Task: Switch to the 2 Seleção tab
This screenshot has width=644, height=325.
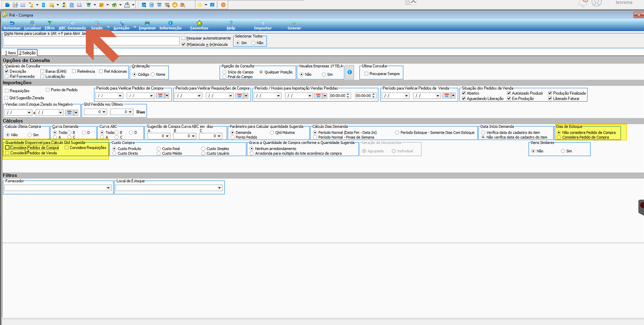Action: (x=28, y=53)
